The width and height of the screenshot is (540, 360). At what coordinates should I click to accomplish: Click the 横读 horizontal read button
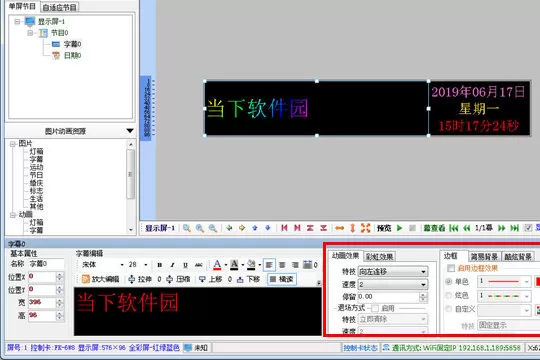[x=282, y=279]
